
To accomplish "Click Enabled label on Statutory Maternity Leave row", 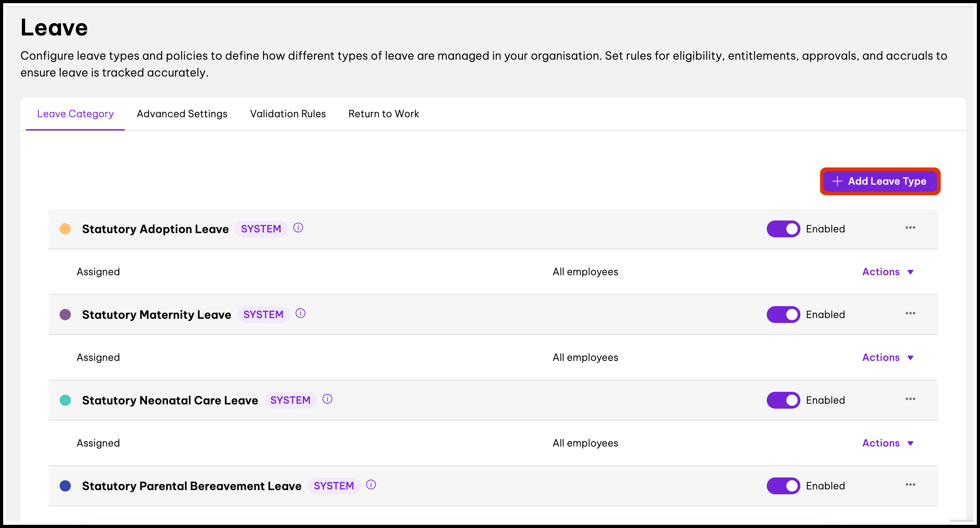I will (x=825, y=315).
